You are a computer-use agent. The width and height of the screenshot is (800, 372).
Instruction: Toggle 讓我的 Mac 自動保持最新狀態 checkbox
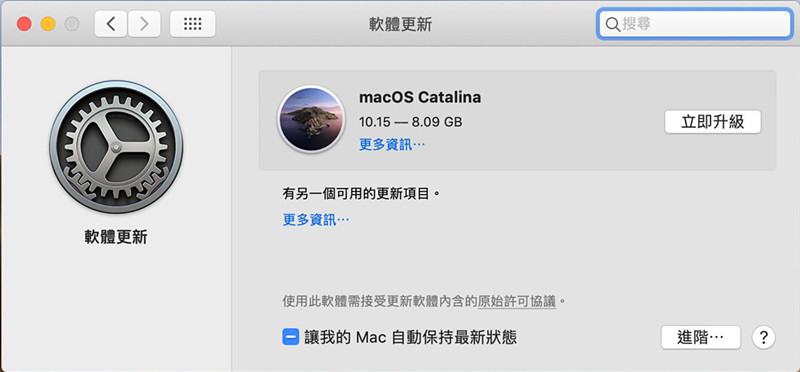coord(291,337)
